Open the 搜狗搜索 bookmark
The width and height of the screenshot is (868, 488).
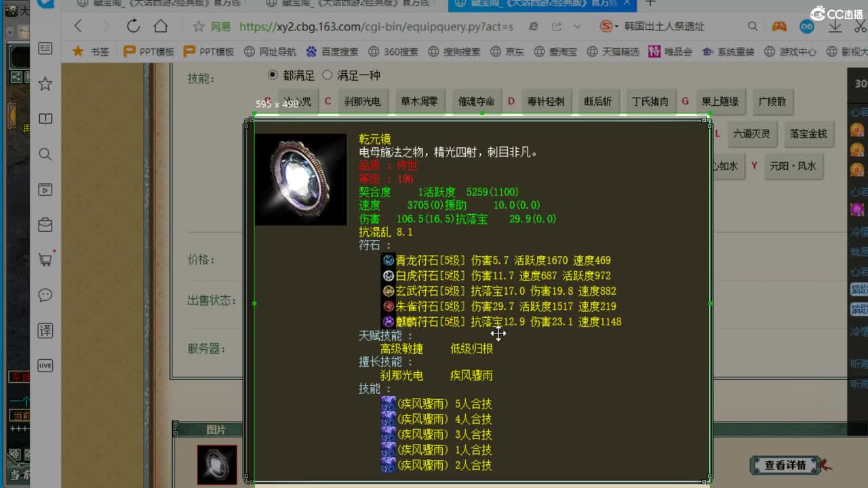coord(454,52)
